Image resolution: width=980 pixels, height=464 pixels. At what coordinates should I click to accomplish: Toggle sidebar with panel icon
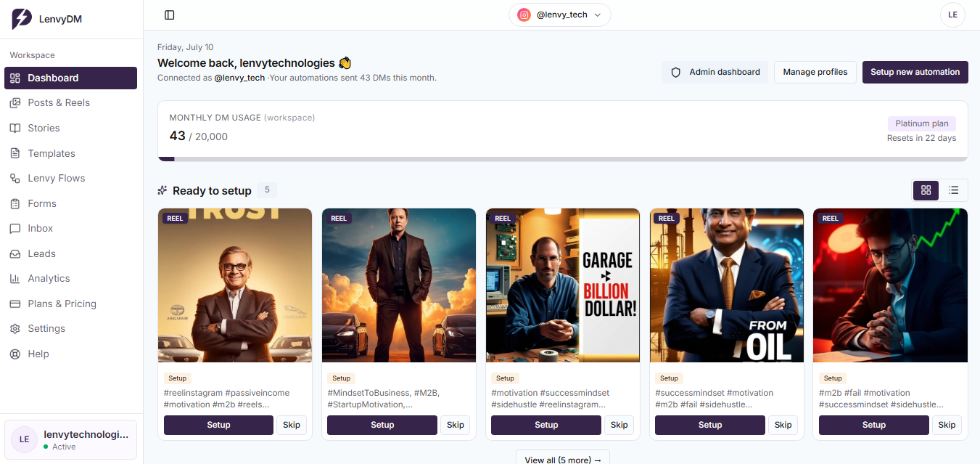point(170,15)
